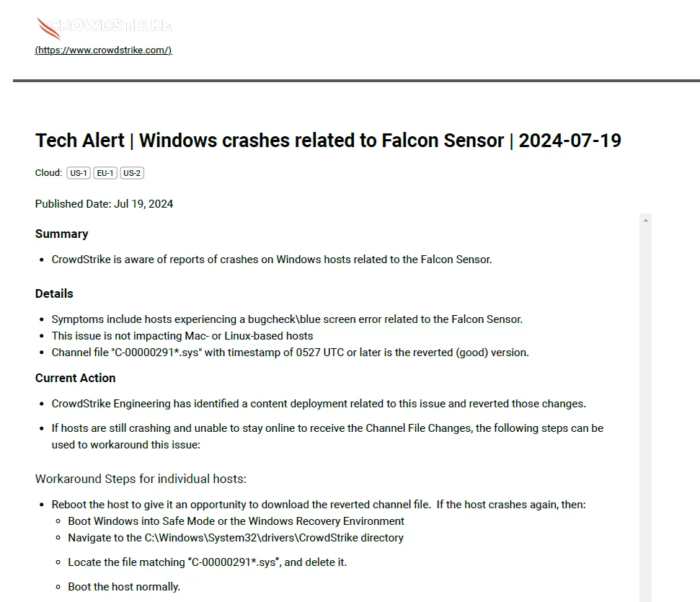Select the EU-1 cloud tag
Viewport: 700px width, 602px height.
(x=105, y=173)
